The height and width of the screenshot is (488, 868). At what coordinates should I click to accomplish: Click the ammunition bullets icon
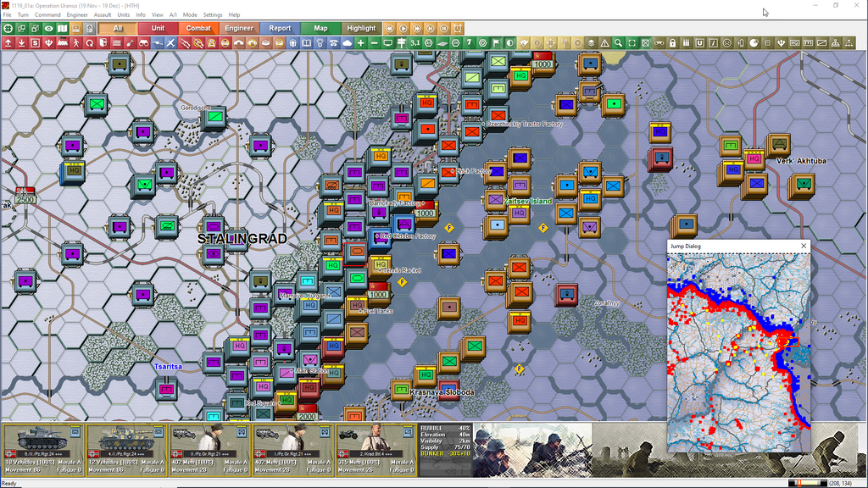(x=687, y=42)
